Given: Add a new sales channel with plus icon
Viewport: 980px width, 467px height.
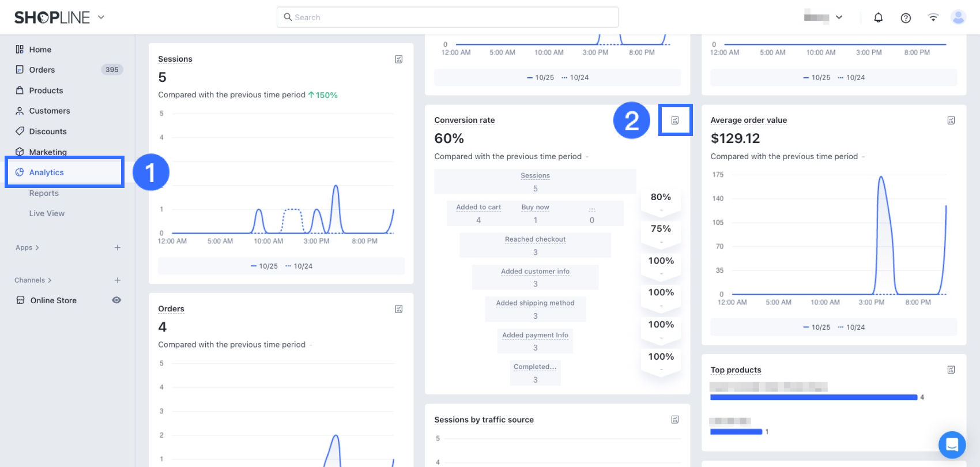Looking at the screenshot, I should coord(118,280).
